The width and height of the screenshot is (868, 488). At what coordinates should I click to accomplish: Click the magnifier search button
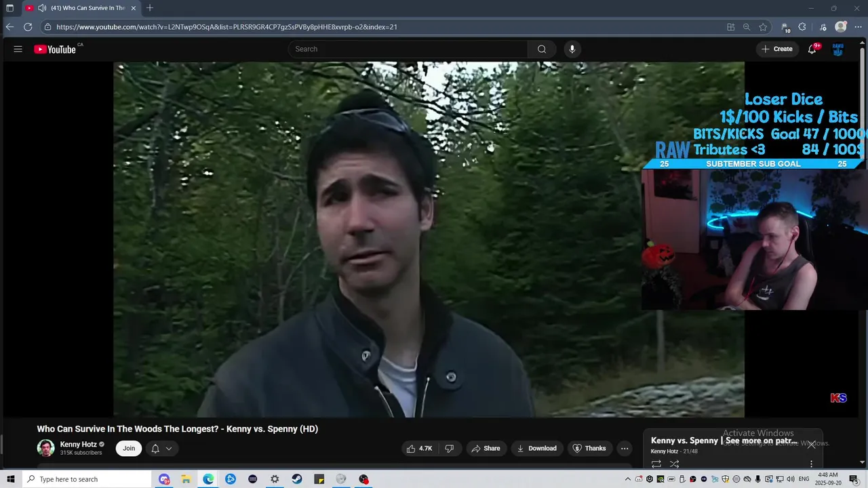(x=542, y=49)
